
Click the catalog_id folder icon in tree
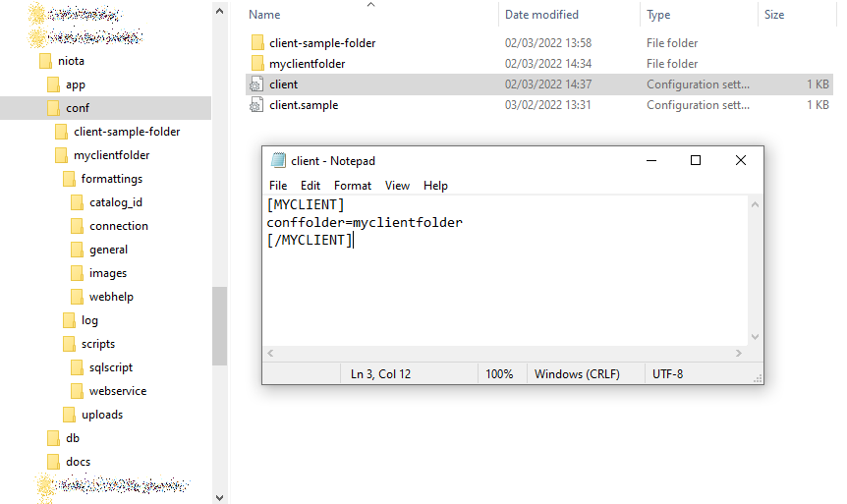coord(78,202)
